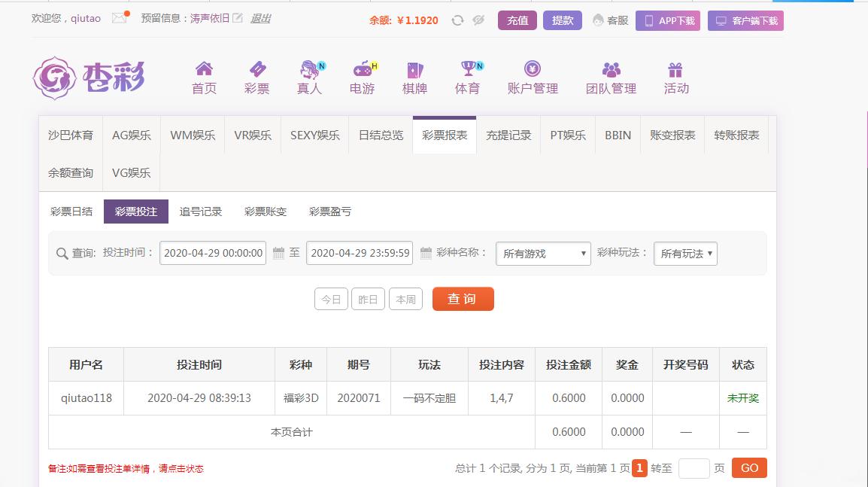Open the 活动 gift box icon
The height and width of the screenshot is (487, 868).
point(675,69)
